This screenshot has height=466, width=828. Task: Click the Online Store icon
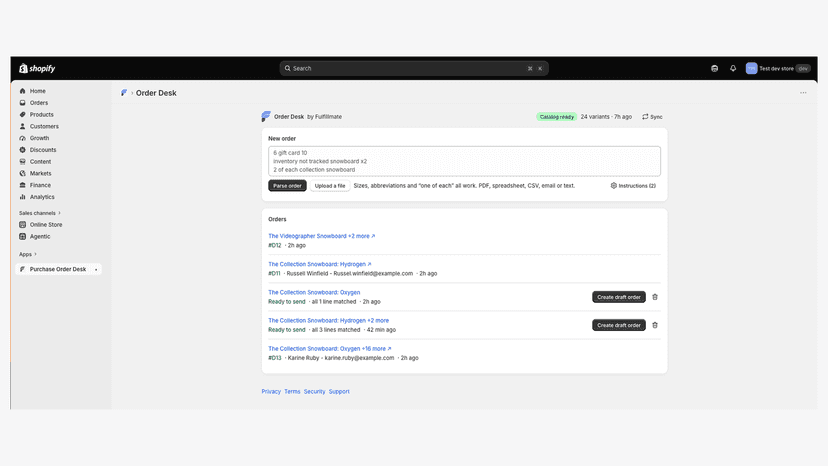[x=22, y=225]
